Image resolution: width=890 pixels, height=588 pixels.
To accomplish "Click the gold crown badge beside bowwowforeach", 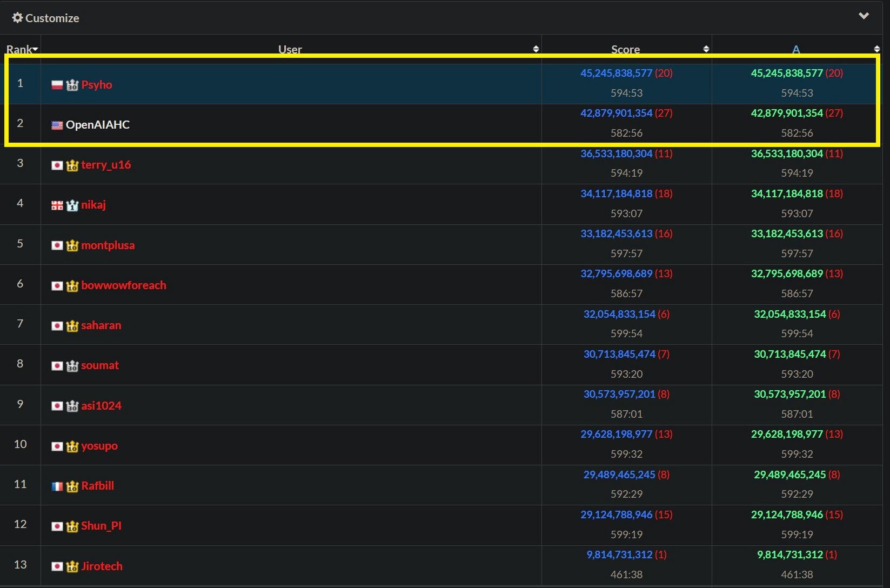I will pyautogui.click(x=72, y=285).
